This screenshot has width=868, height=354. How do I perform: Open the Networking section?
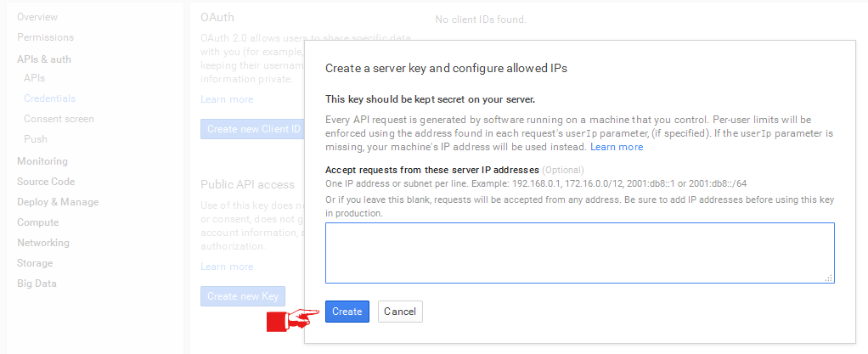[x=43, y=243]
